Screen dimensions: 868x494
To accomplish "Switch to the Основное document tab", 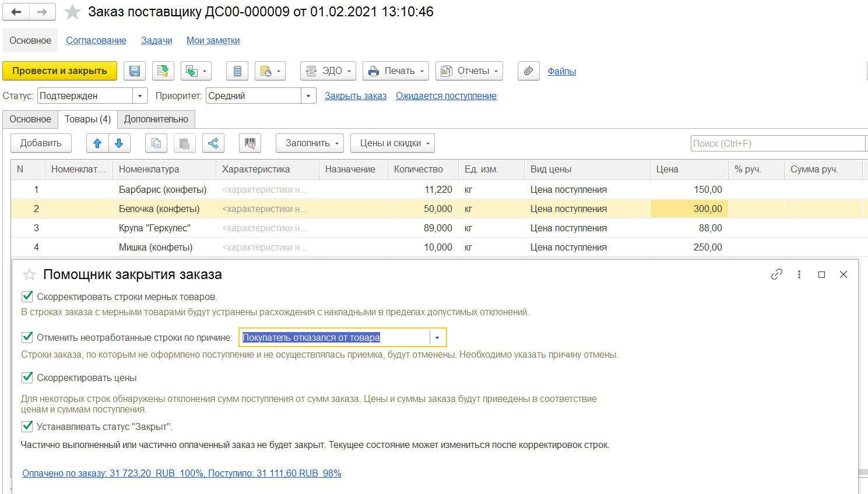I will pyautogui.click(x=30, y=119).
